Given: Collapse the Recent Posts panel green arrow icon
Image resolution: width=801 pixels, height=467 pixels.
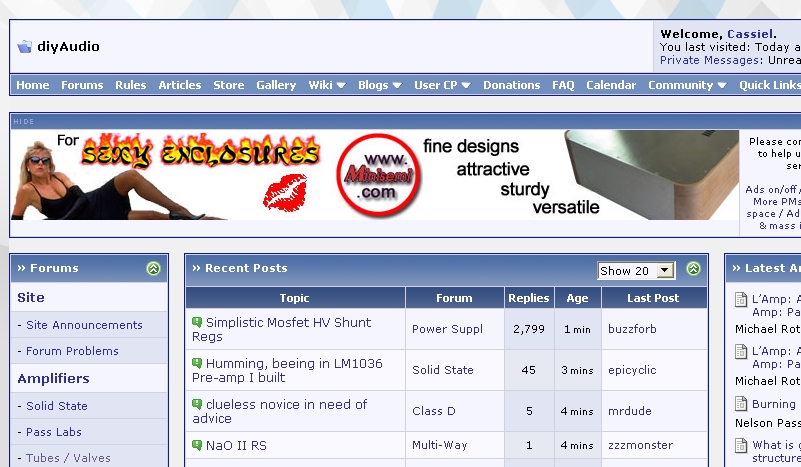Looking at the screenshot, I should [x=693, y=268].
